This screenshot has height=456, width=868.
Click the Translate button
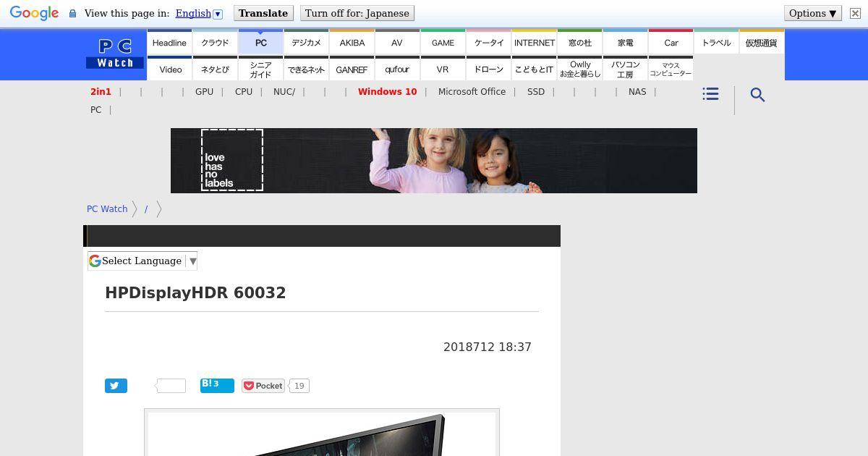(263, 13)
